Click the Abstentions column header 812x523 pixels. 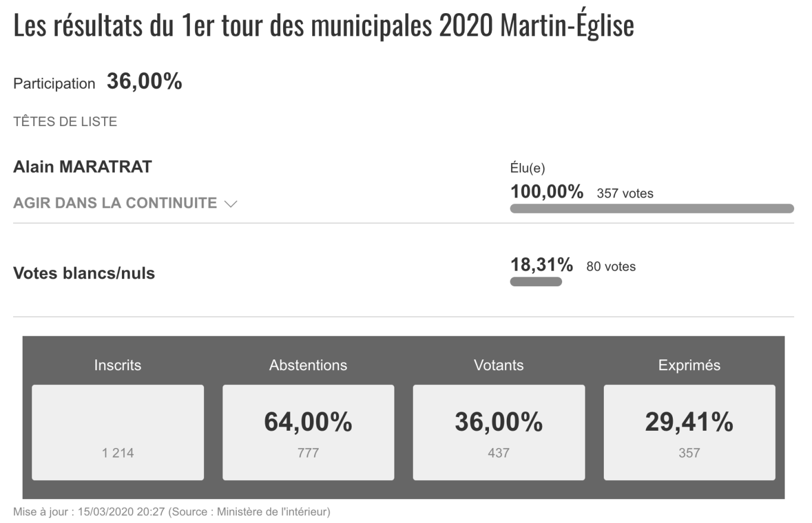(308, 365)
